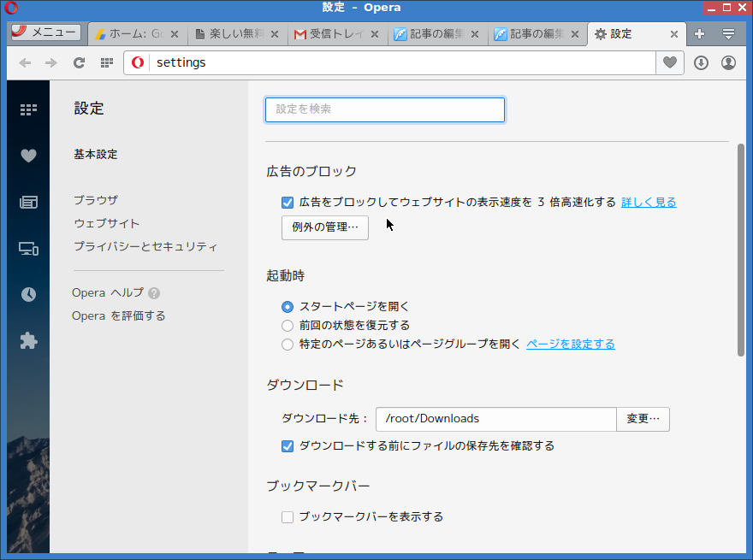The height and width of the screenshot is (560, 753).
Task: Open History clock icon in sidebar
Action: tap(28, 294)
